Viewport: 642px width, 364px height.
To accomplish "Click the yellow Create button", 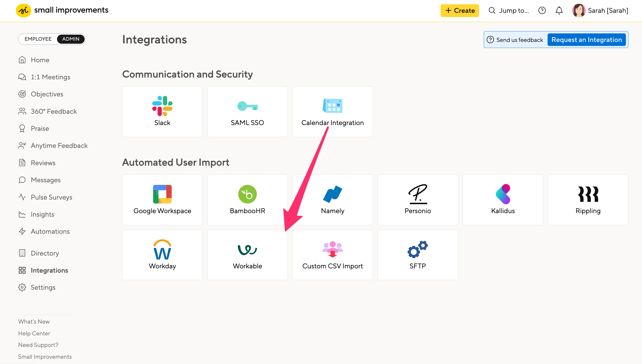I will point(460,11).
